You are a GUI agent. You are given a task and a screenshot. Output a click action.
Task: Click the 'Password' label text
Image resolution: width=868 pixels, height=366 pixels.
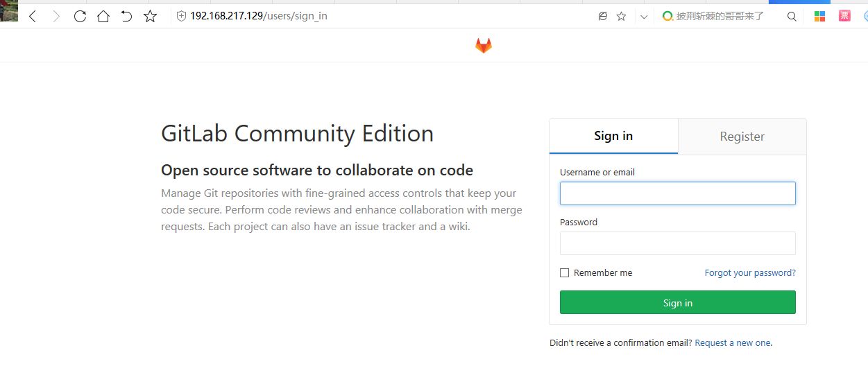[x=579, y=223]
